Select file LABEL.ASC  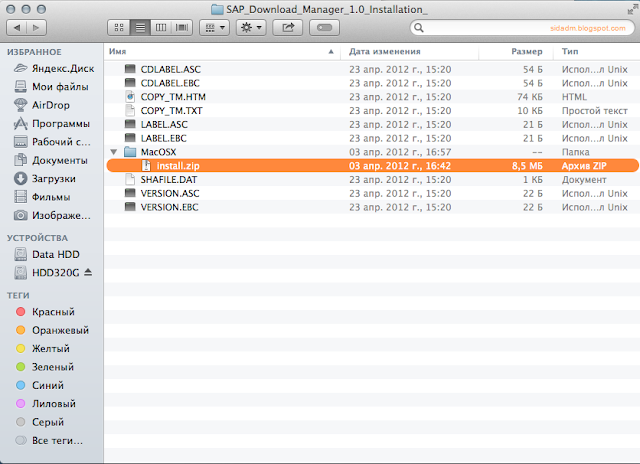(x=371, y=124)
